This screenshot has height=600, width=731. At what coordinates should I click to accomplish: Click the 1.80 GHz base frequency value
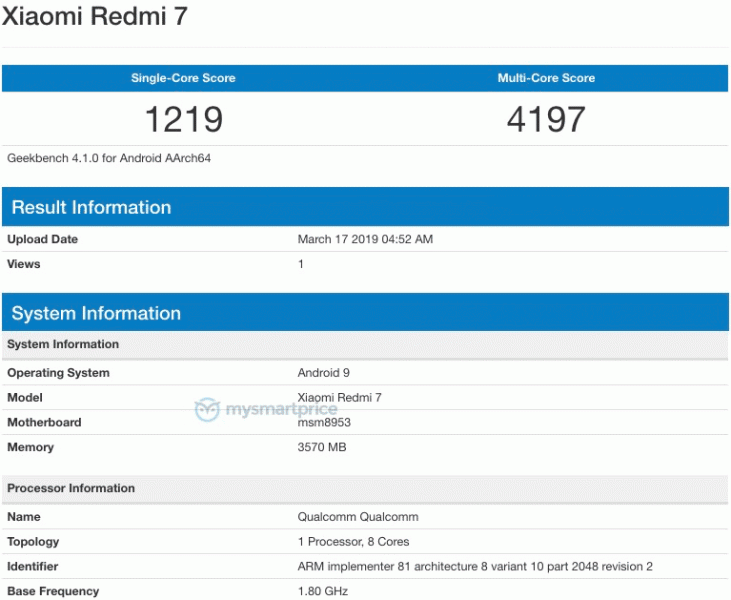click(324, 591)
